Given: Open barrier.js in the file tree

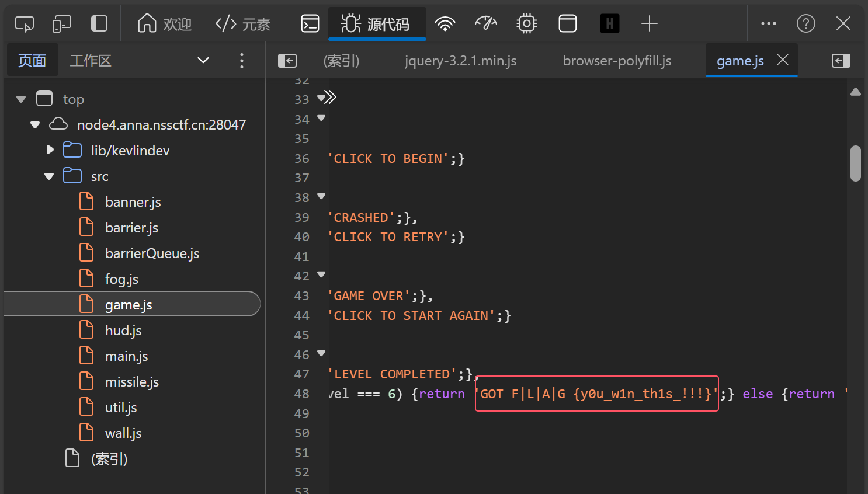Looking at the screenshot, I should tap(131, 228).
